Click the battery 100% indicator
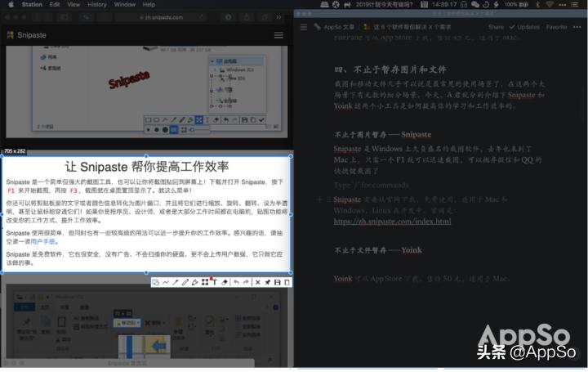The width and height of the screenshot is (588, 372). [516, 5]
